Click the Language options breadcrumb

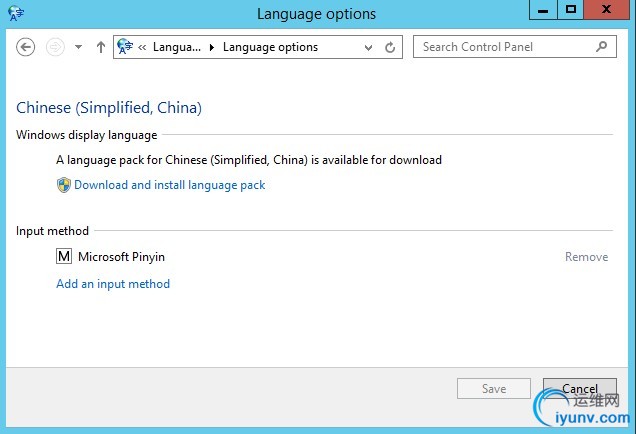coord(270,47)
